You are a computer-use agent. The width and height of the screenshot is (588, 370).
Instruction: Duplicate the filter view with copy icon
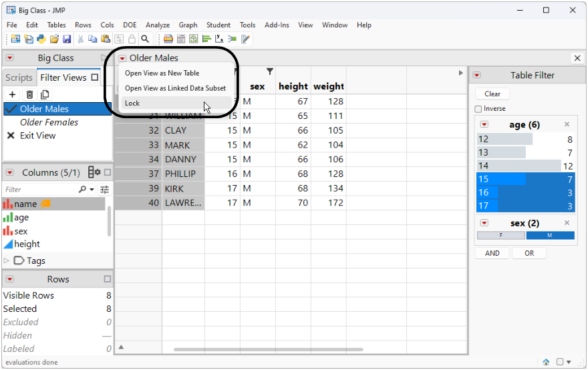45,95
